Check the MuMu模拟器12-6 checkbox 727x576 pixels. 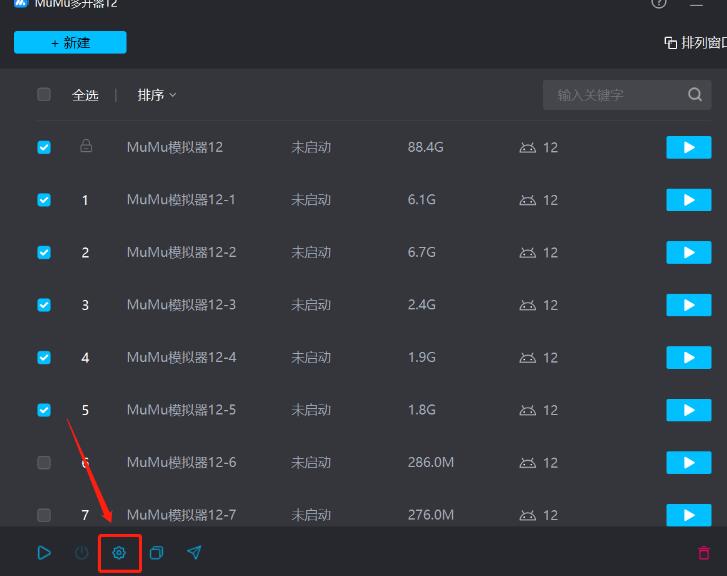coord(44,462)
